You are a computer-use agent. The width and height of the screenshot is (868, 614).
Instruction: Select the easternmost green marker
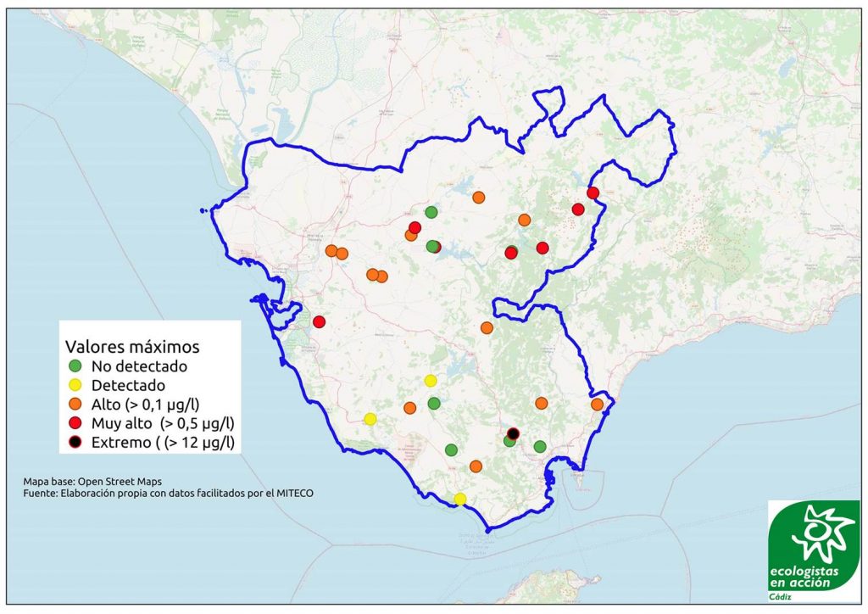click(x=540, y=447)
